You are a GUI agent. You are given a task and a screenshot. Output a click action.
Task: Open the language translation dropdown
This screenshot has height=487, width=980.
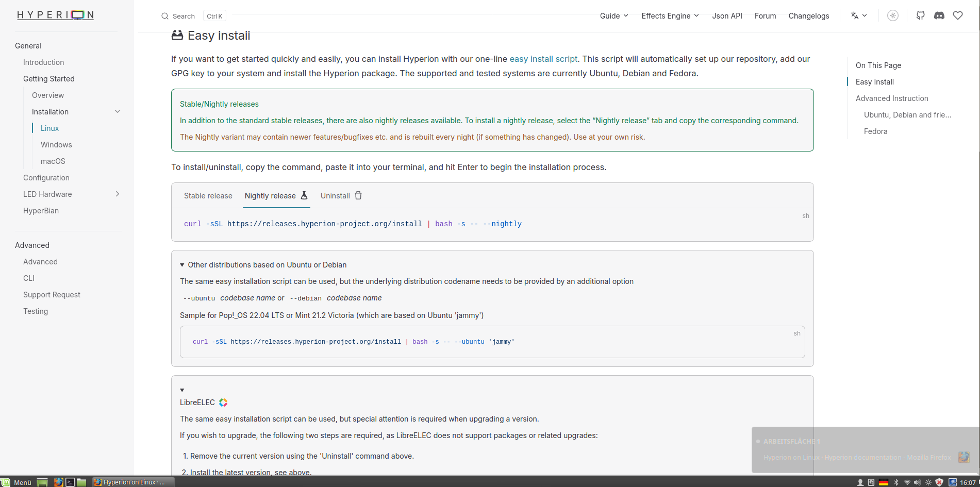pyautogui.click(x=858, y=15)
